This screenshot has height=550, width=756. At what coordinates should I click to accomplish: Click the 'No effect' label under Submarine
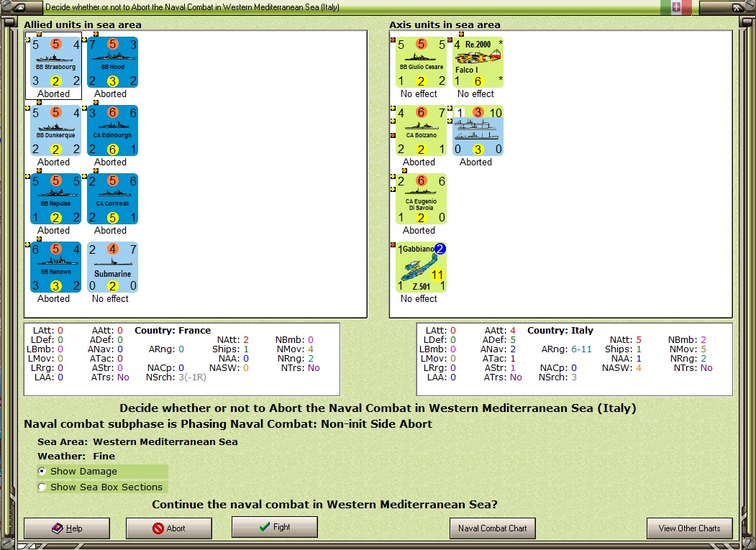110,299
